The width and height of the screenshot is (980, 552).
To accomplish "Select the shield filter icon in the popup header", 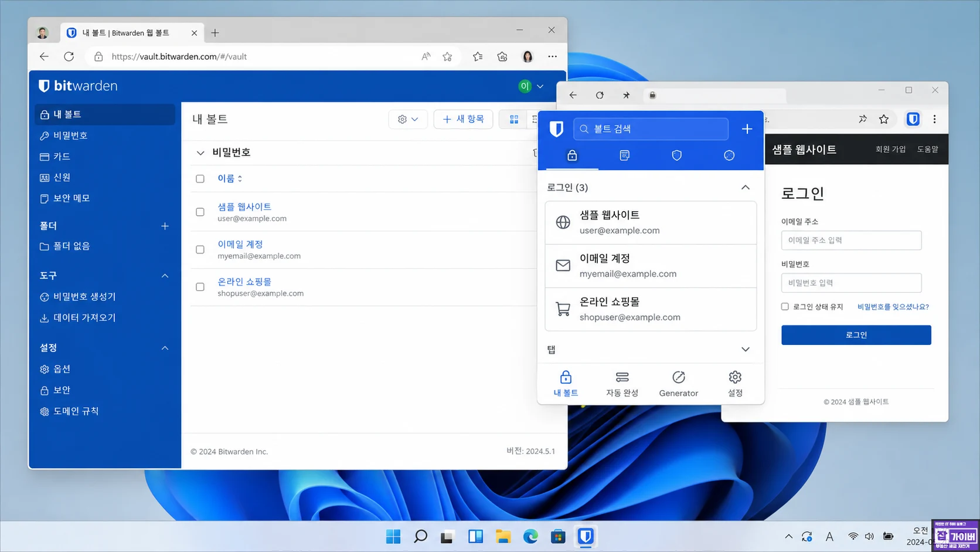I will click(676, 155).
